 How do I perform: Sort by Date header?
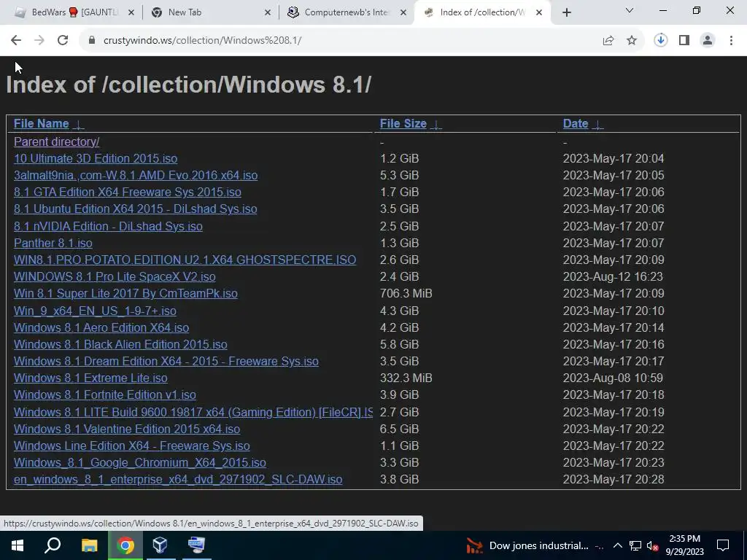point(576,124)
